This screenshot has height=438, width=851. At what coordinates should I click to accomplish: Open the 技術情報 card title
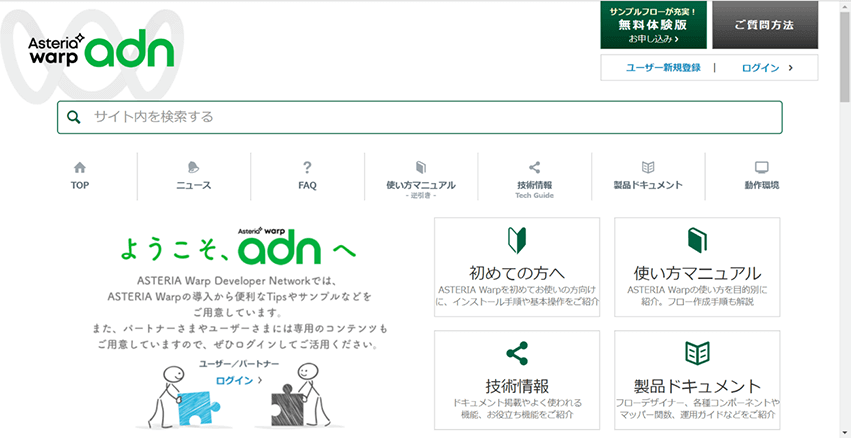pyautogui.click(x=517, y=386)
